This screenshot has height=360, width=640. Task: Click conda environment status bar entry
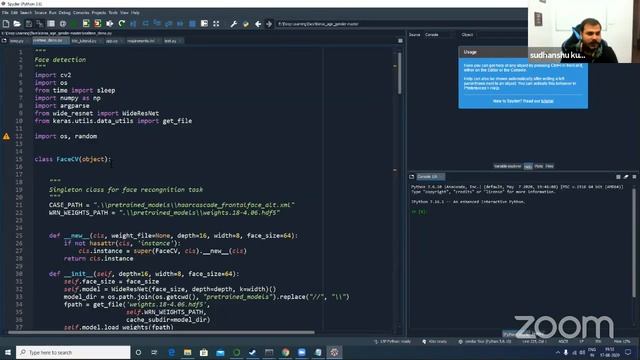tap(485, 341)
